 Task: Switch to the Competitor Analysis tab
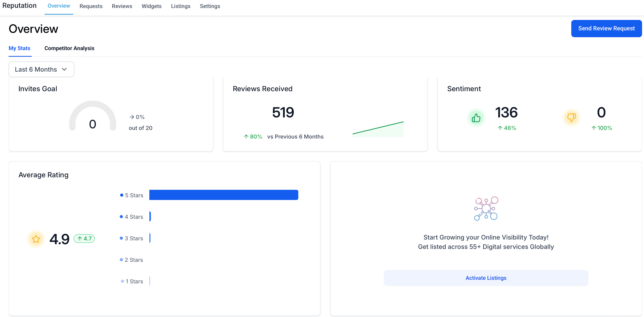(69, 48)
